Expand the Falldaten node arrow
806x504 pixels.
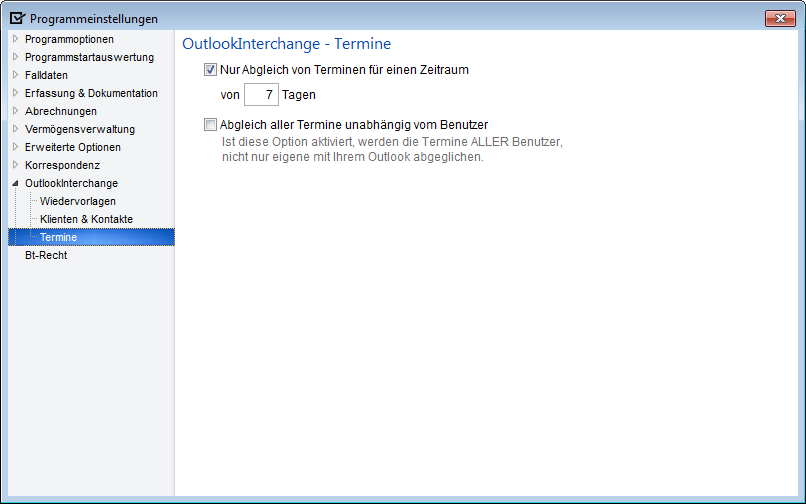tap(15, 75)
